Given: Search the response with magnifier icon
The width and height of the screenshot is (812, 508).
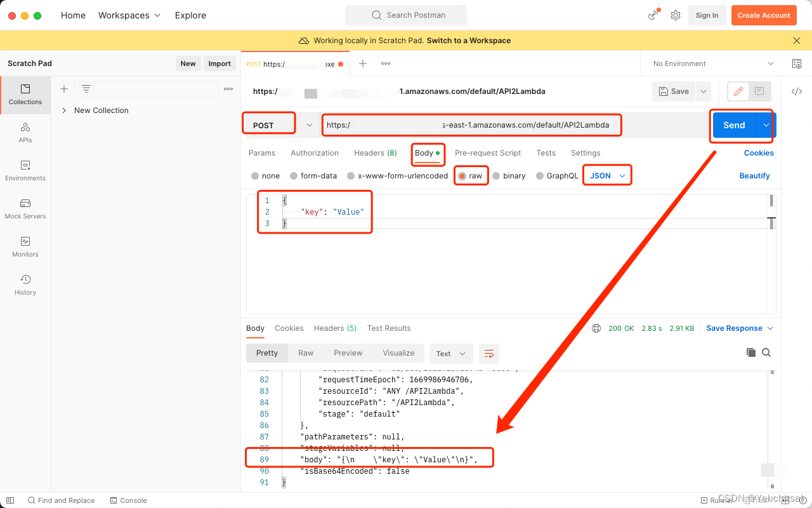Looking at the screenshot, I should point(766,352).
